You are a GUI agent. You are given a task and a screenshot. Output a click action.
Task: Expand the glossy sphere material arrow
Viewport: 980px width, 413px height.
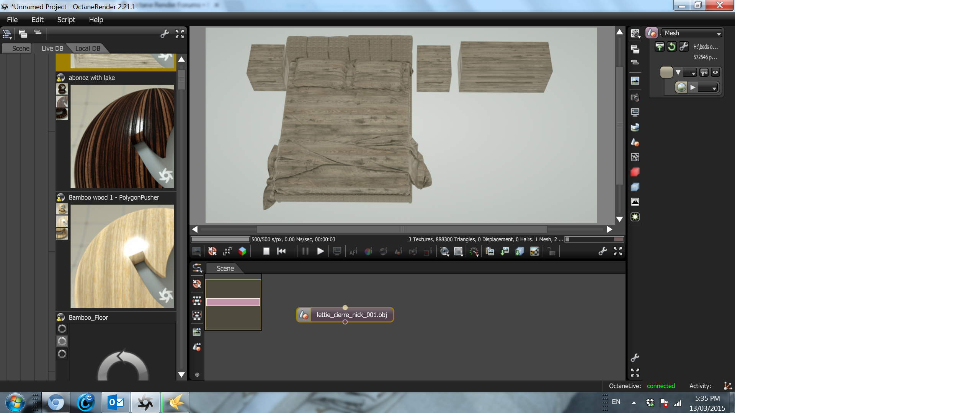[x=693, y=88]
